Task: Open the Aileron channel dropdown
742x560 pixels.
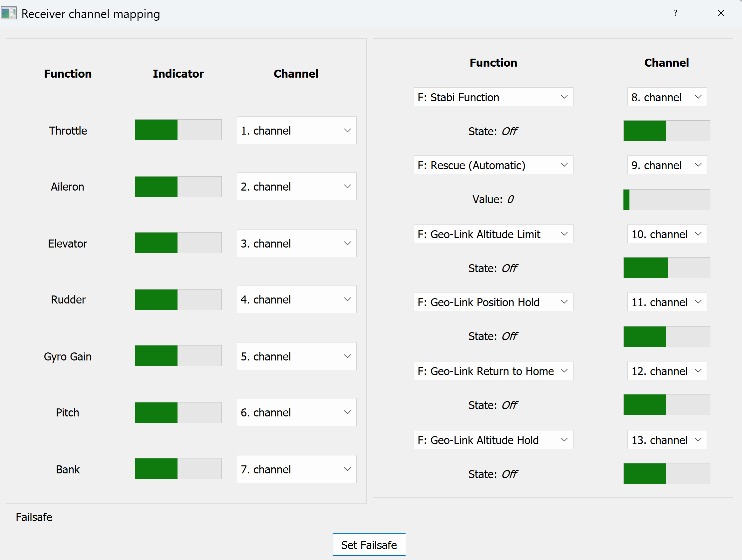Action: (x=296, y=187)
